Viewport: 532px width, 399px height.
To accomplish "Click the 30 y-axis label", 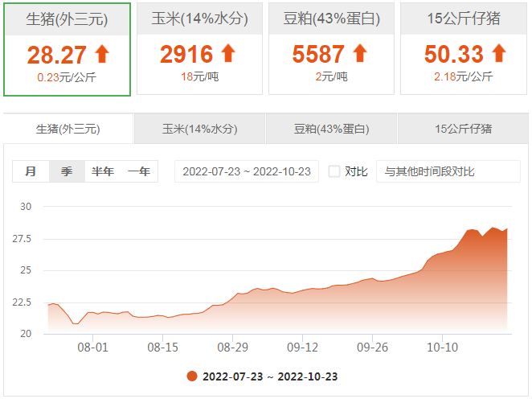I will point(26,207).
